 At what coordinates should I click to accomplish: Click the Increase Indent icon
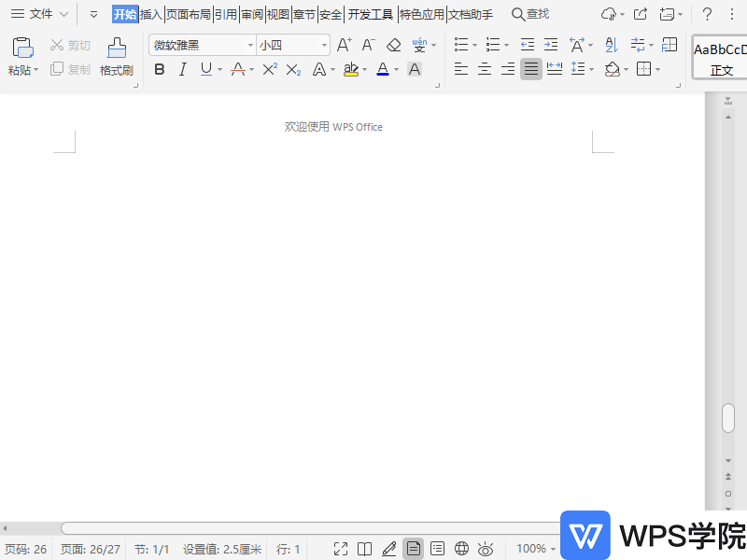click(x=550, y=43)
